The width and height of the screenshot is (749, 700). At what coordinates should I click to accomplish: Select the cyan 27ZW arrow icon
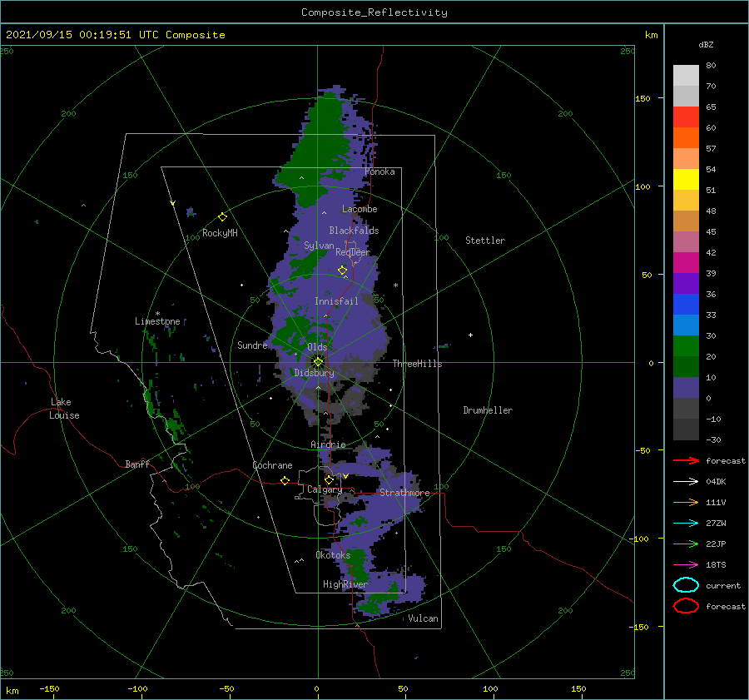click(x=686, y=524)
